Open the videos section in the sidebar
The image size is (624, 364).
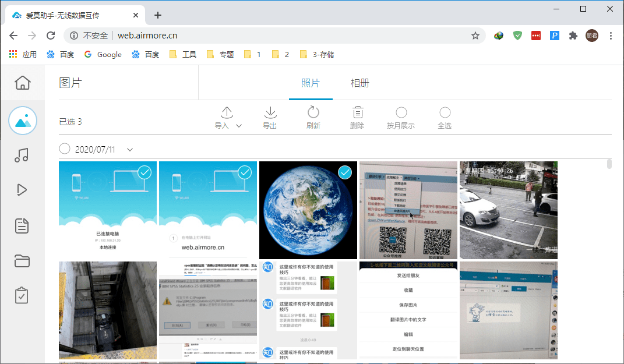click(22, 190)
